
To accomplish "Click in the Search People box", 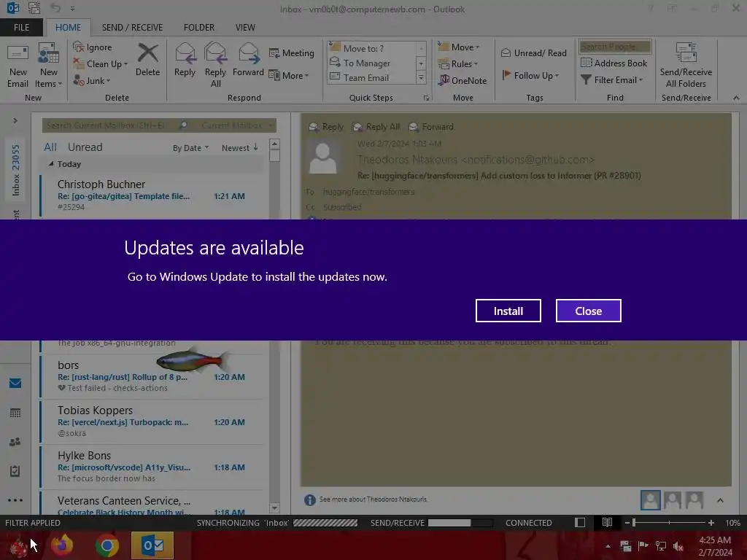I will click(x=614, y=46).
